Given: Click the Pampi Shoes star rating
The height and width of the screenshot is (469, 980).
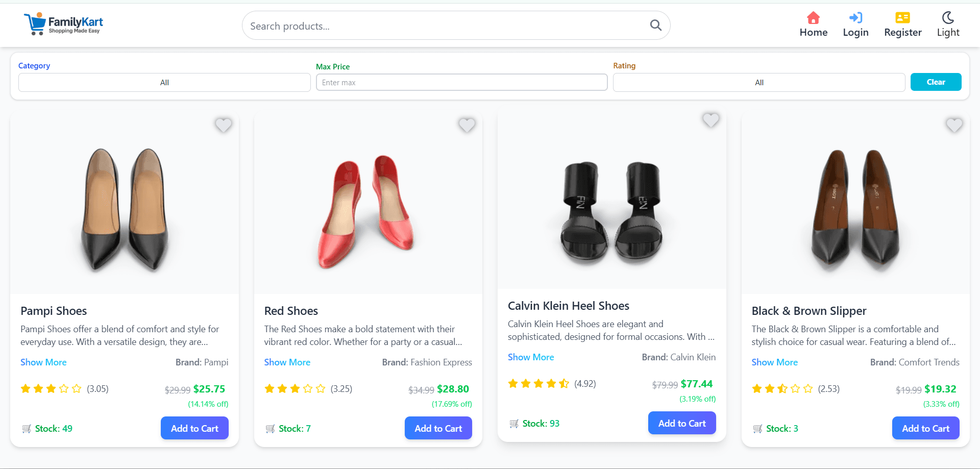Looking at the screenshot, I should (x=51, y=389).
